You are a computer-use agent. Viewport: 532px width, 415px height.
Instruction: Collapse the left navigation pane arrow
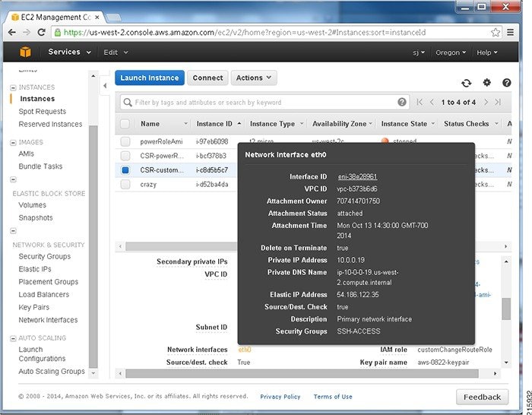pyautogui.click(x=105, y=86)
